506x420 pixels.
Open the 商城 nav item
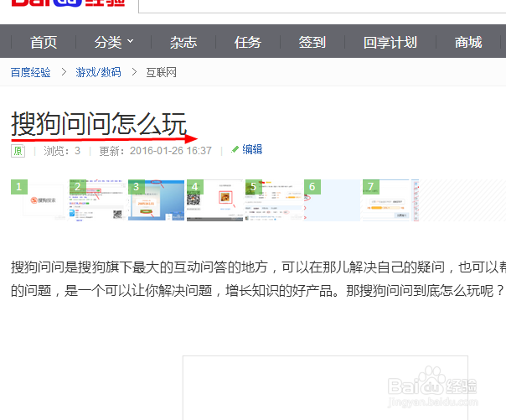coord(468,42)
